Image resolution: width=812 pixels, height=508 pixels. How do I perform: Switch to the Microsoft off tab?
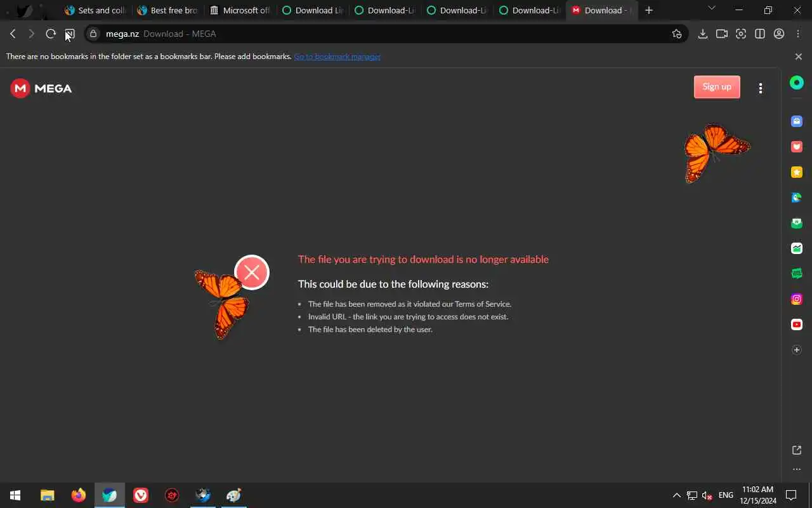[240, 10]
